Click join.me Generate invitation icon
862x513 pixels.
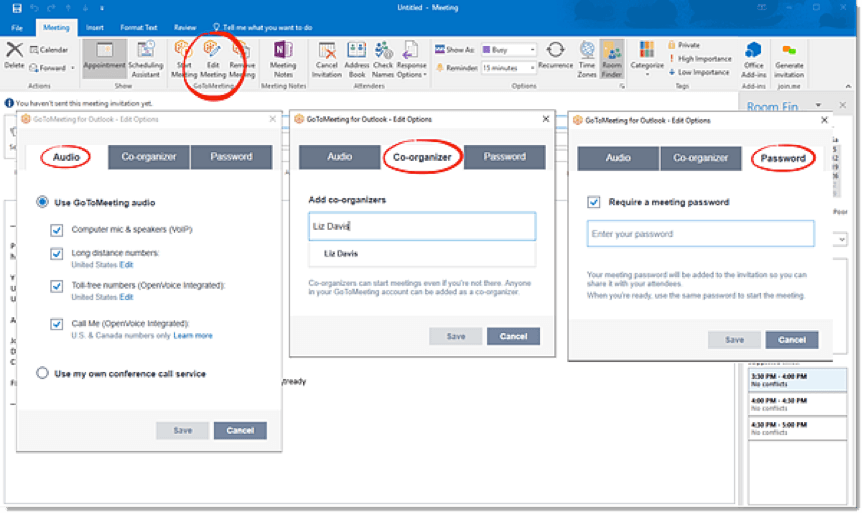point(789,58)
